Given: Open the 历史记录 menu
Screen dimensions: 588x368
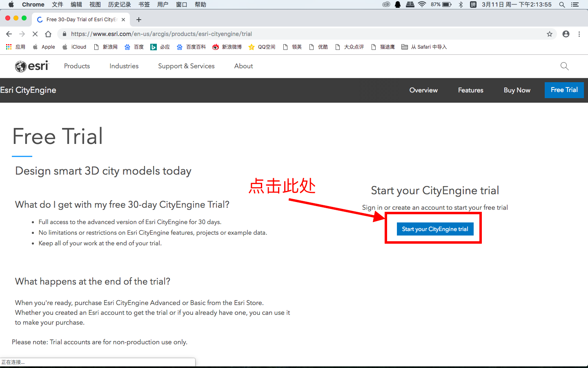Looking at the screenshot, I should point(120,4).
